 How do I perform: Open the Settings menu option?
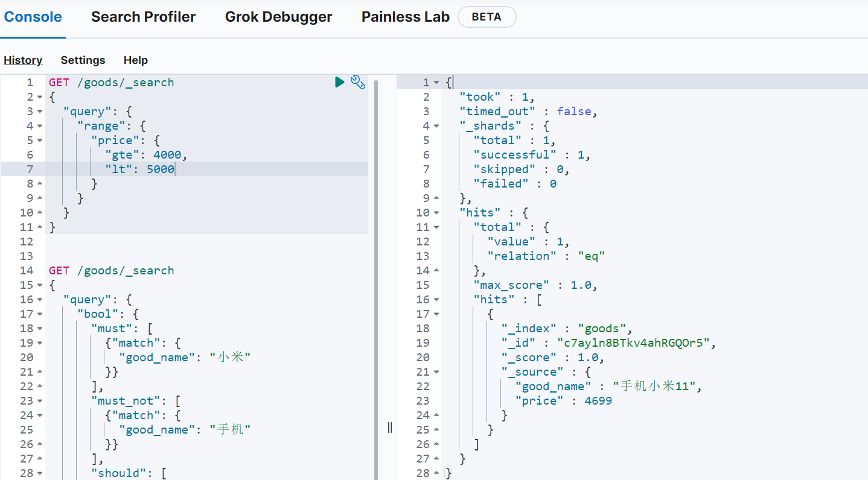(x=83, y=60)
